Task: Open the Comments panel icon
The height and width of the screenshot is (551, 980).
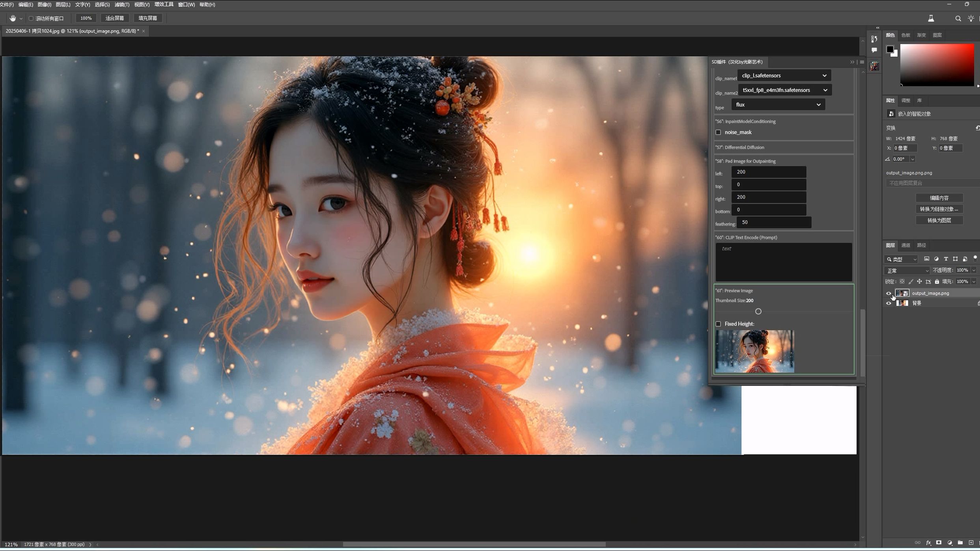Action: (874, 50)
